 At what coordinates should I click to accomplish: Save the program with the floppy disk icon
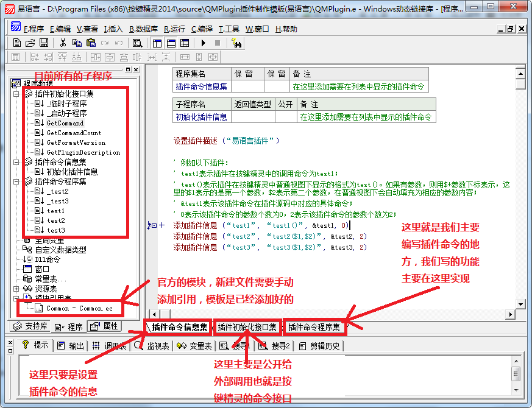[44, 43]
